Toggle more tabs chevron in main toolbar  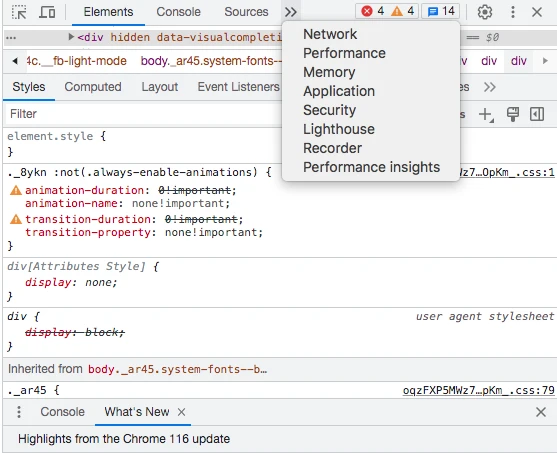click(x=291, y=12)
